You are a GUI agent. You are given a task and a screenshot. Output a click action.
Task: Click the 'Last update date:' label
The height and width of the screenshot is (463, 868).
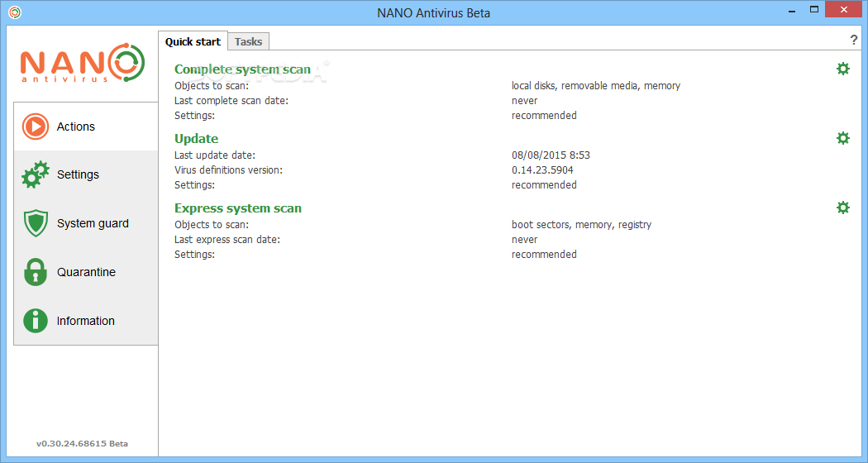pos(215,155)
